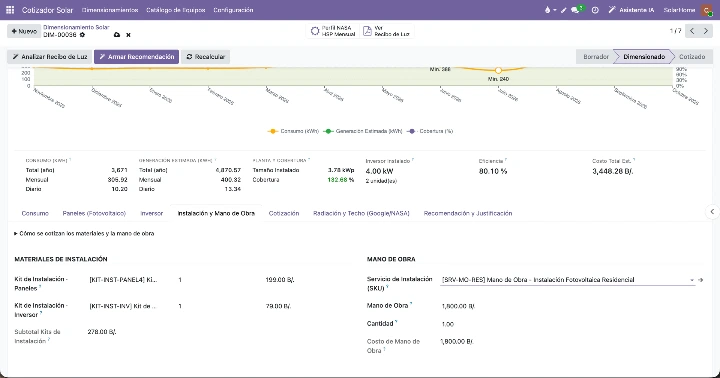
Task: Open the record actions gear icon
Action: (82, 35)
